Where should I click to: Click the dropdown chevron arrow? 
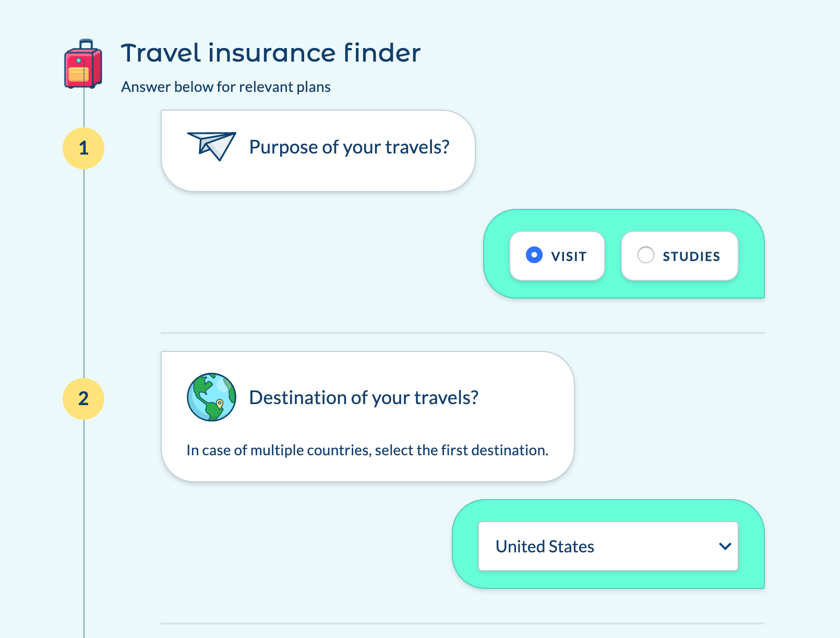point(725,546)
